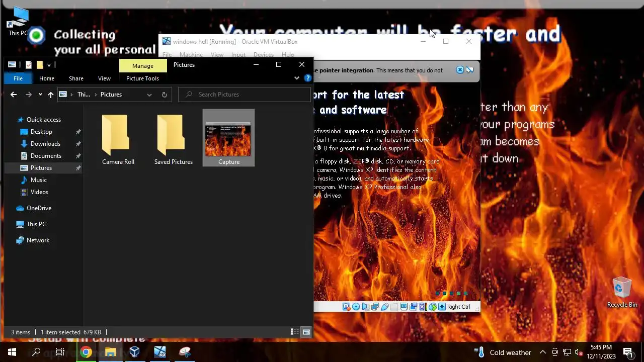The width and height of the screenshot is (644, 362).
Task: Click VirtualBox audio status icon
Action: click(x=366, y=307)
